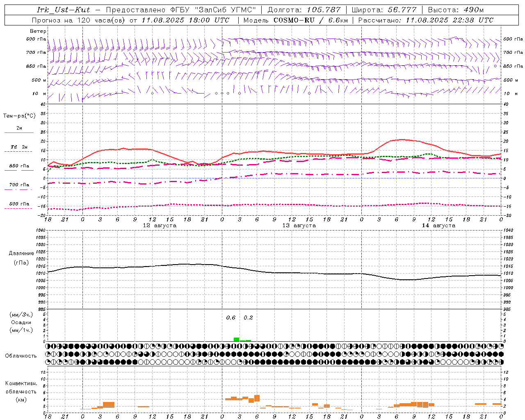Click the station title Irk_Ust-Kut

pos(63,10)
